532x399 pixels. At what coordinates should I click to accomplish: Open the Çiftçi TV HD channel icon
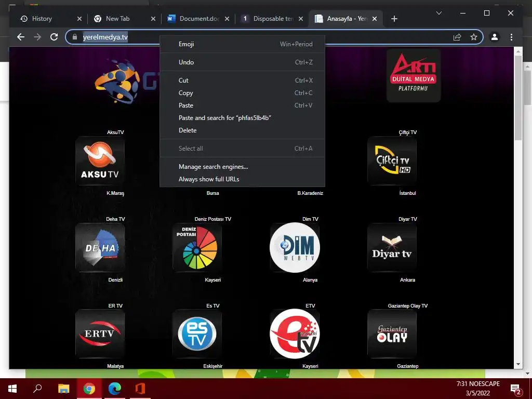[392, 161]
